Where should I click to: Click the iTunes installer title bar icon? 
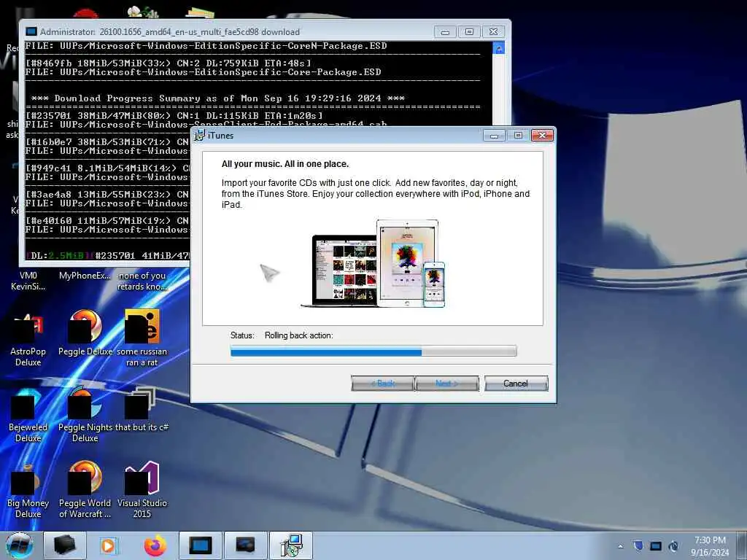click(200, 135)
